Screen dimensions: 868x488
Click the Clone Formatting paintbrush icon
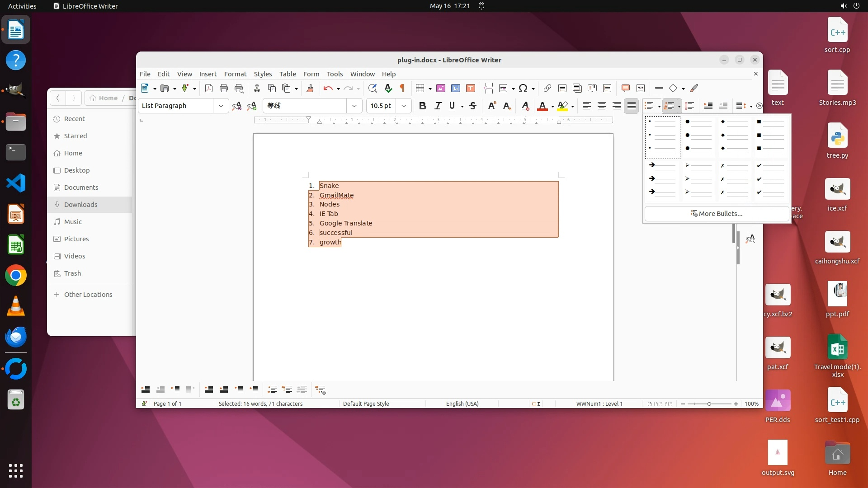click(310, 89)
